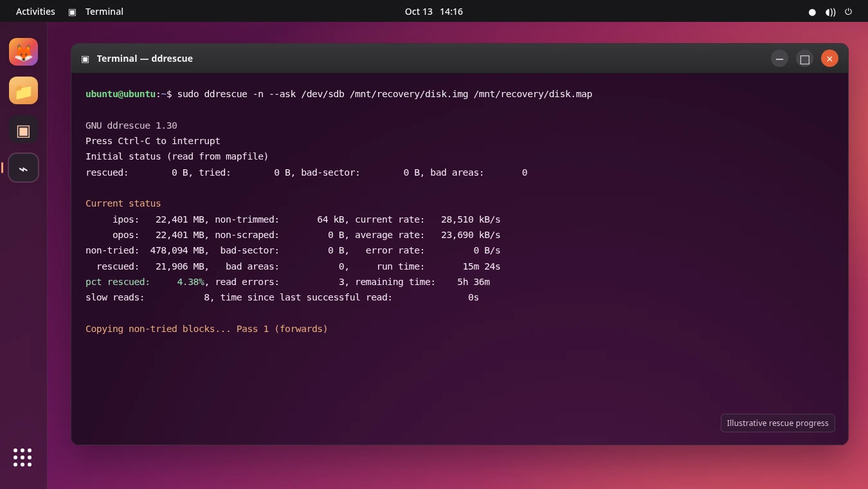Click the Terminal dock icon
The image size is (868, 489).
pos(23,131)
